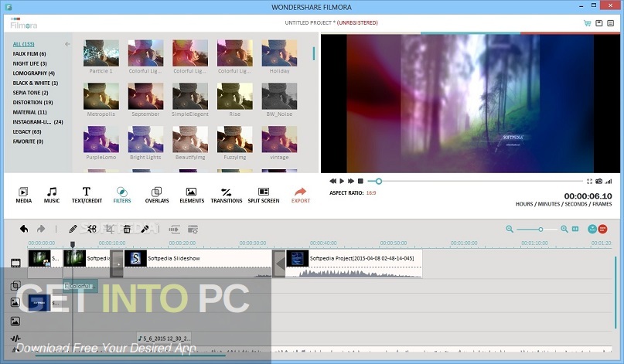Change the 16:9 aspect ratio value
Viewport: 624px width, 364px height.
[x=371, y=193]
